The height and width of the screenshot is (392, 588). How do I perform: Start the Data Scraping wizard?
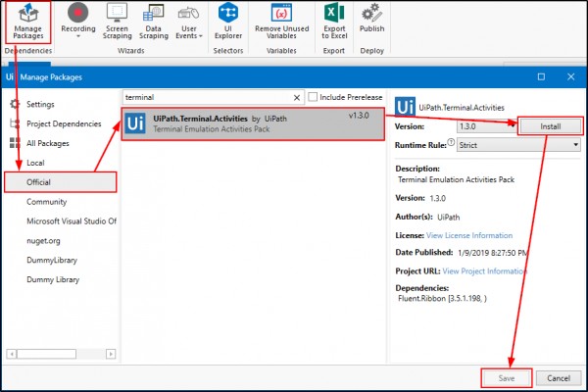coord(154,22)
